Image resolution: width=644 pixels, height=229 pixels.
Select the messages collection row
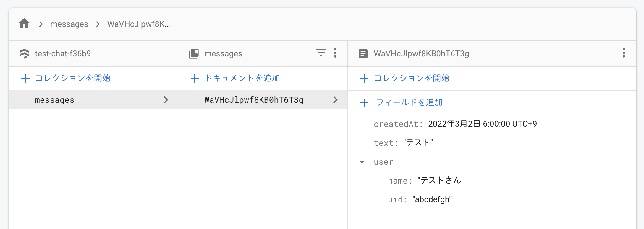(93, 100)
